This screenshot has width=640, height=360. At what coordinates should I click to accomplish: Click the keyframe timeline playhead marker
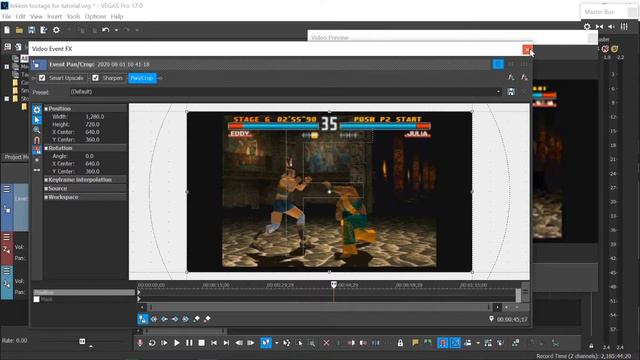pyautogui.click(x=334, y=284)
